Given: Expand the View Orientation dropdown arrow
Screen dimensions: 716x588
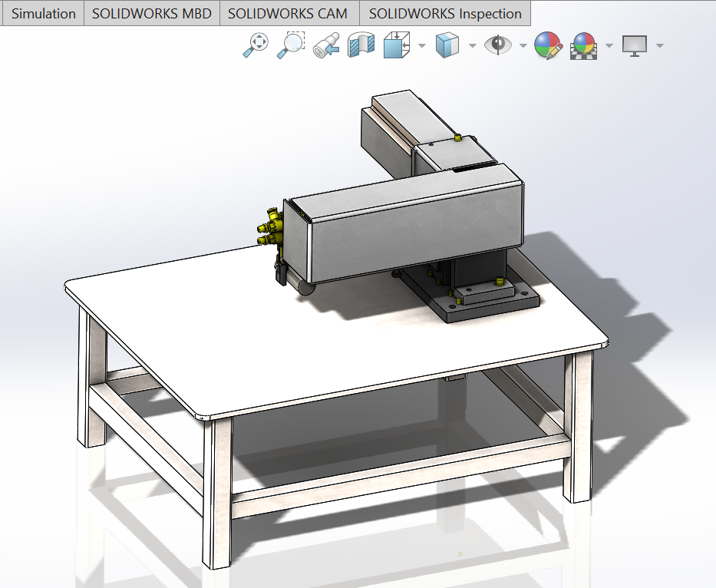Looking at the screenshot, I should [422, 46].
